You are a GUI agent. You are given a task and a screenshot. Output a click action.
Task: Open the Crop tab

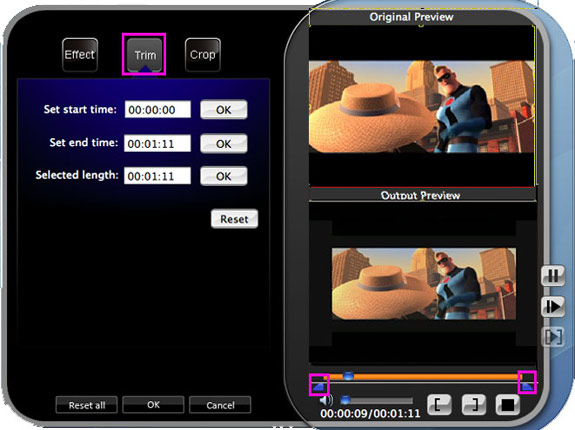(x=203, y=55)
